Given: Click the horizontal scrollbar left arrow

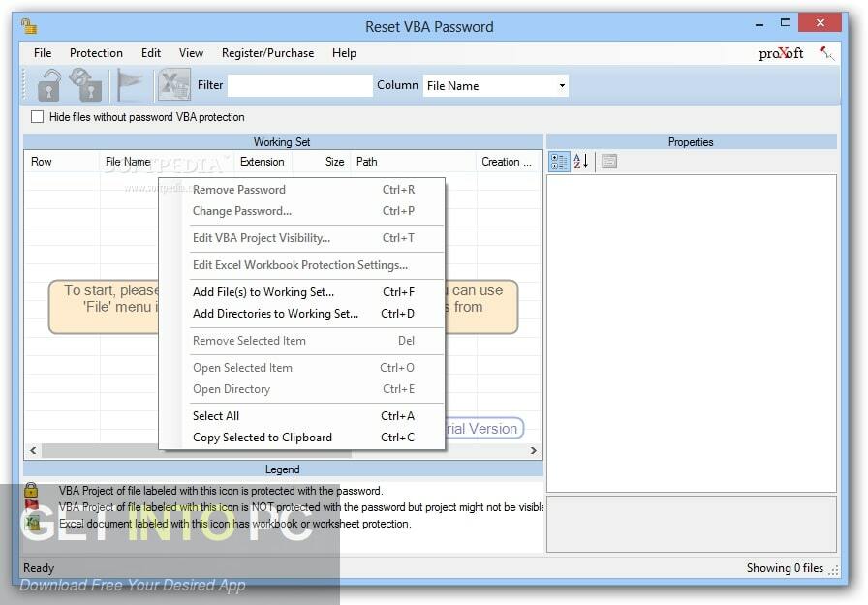Looking at the screenshot, I should pos(33,450).
